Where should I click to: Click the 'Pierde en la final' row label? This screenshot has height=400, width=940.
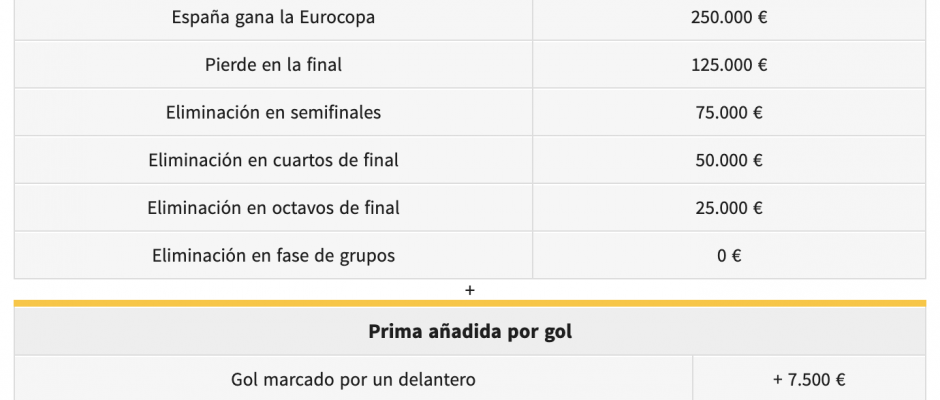(x=273, y=65)
